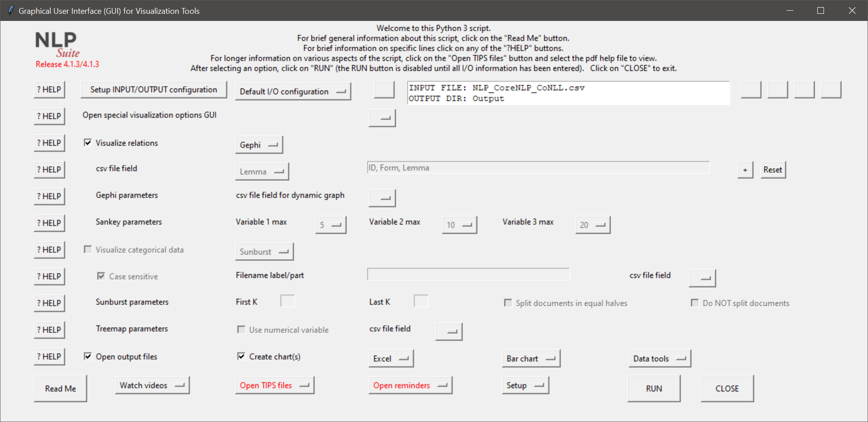
Task: Toggle Open output files off
Action: [x=88, y=356]
